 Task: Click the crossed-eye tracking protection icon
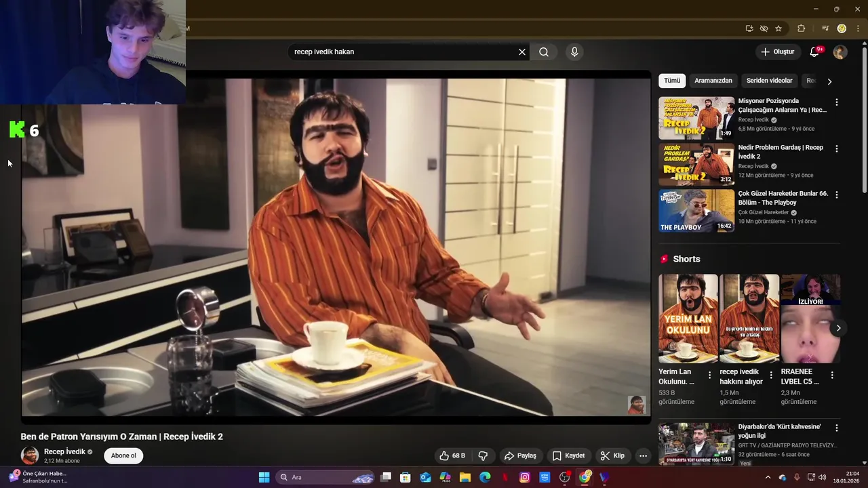coord(764,28)
